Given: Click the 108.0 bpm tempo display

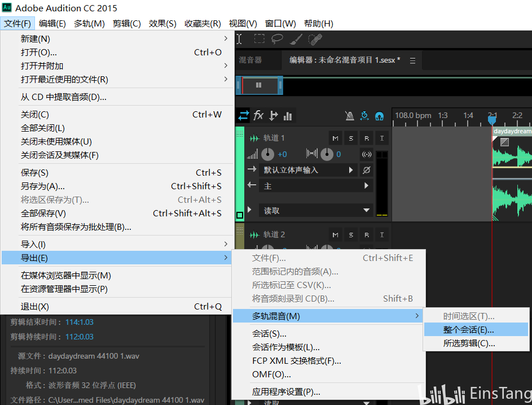Looking at the screenshot, I should [x=413, y=116].
